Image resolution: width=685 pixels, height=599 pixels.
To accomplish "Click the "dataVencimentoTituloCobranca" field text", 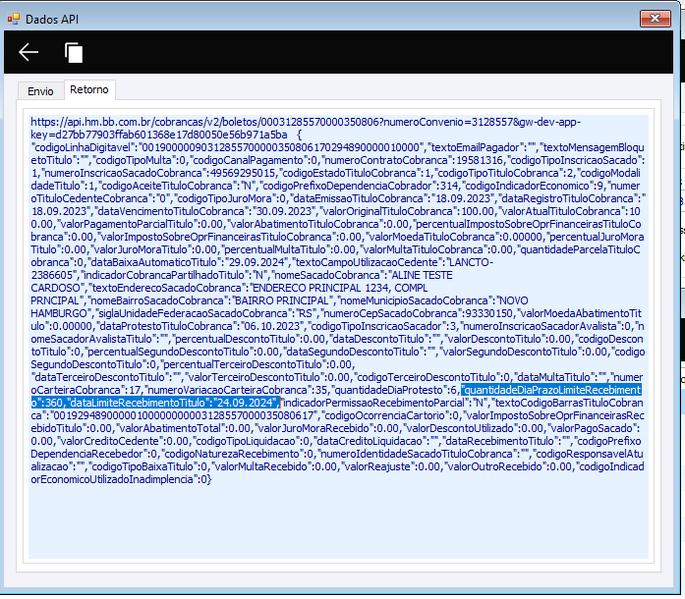I will pos(170,211).
